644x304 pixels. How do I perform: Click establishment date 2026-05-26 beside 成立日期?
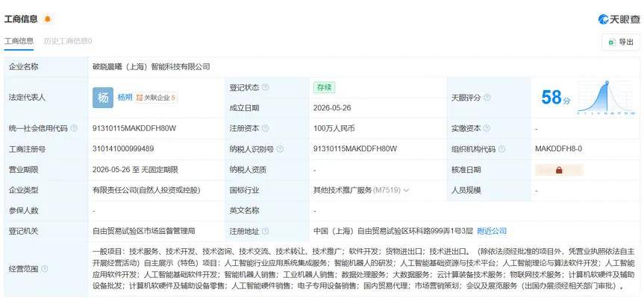[332, 108]
